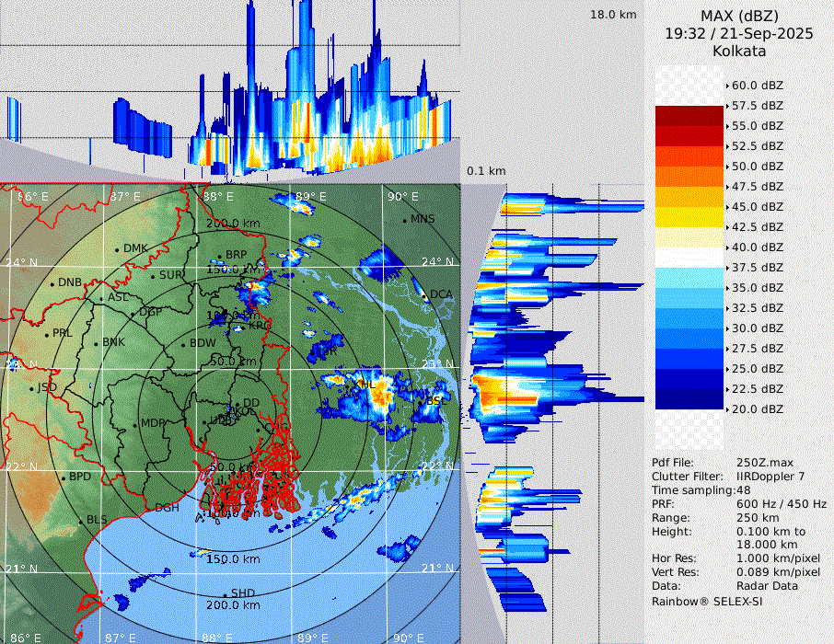Click the MAX (dBZ) title
Image resolution: width=834 pixels, height=644 pixels.
[x=739, y=16]
